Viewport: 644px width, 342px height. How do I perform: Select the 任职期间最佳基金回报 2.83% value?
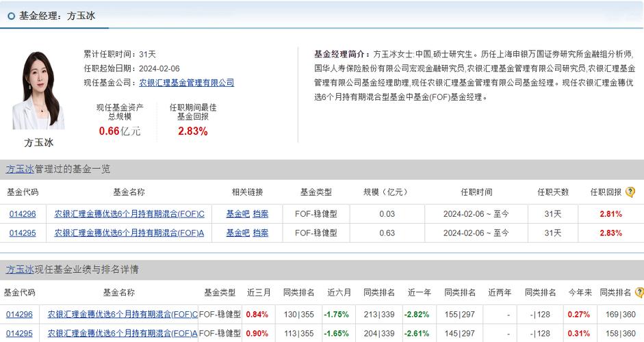[x=192, y=131]
